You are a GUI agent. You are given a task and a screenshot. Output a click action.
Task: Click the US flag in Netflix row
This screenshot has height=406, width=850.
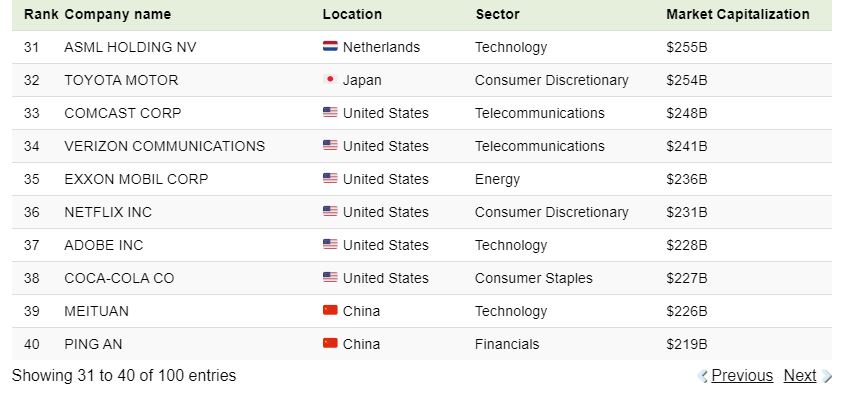coord(330,212)
